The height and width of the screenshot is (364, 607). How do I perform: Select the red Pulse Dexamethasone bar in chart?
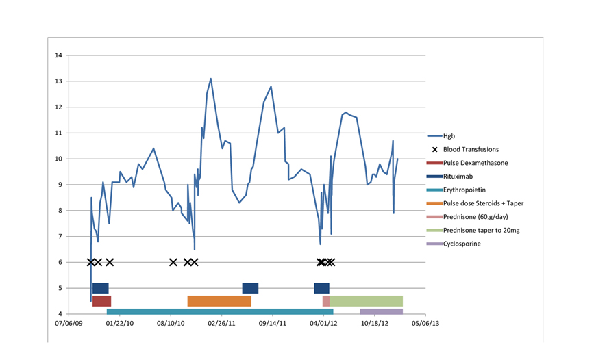(x=102, y=301)
